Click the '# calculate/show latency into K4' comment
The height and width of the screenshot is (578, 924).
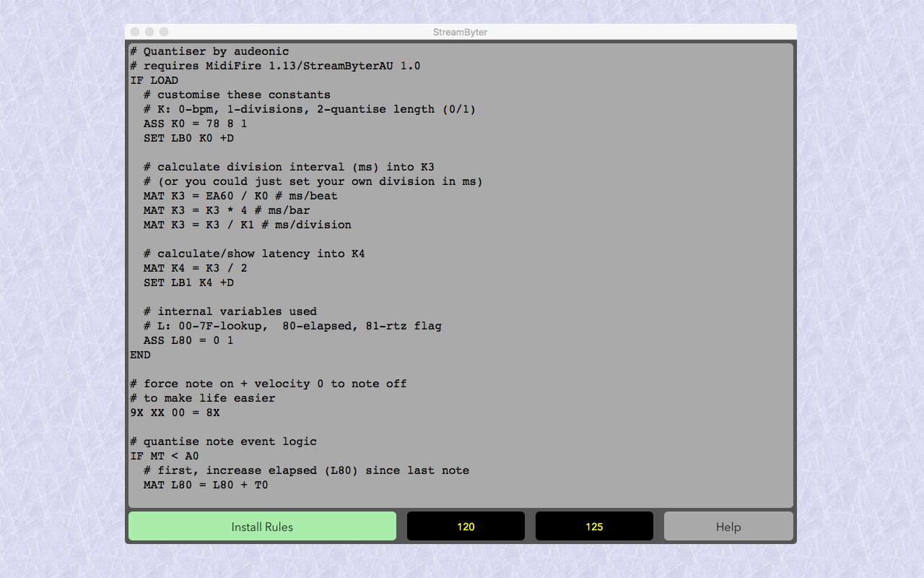[254, 254]
